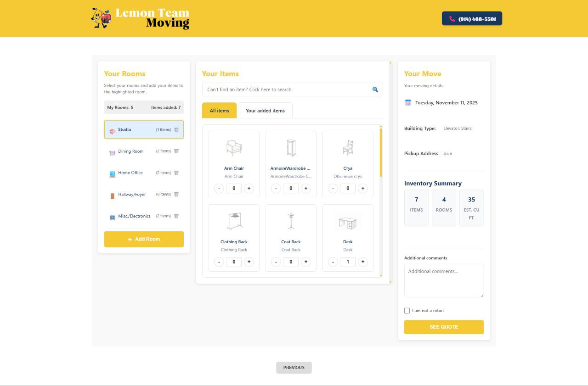Increase Arm Chair quantity with plus
This screenshot has height=386, width=588.
[249, 188]
